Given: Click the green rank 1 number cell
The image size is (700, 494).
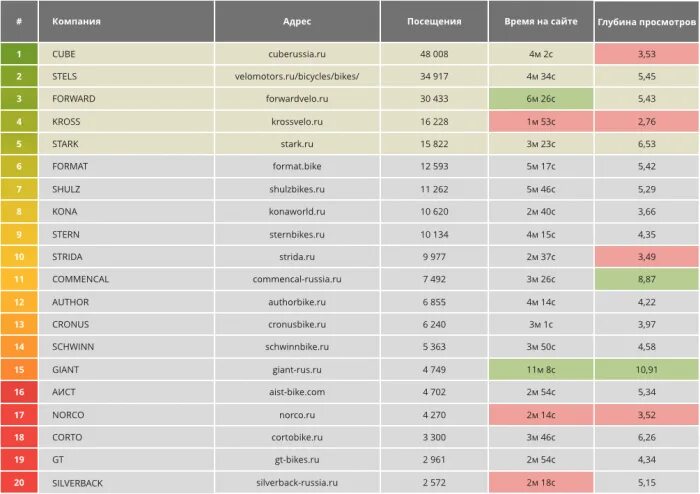Looking at the screenshot, I should tap(19, 54).
